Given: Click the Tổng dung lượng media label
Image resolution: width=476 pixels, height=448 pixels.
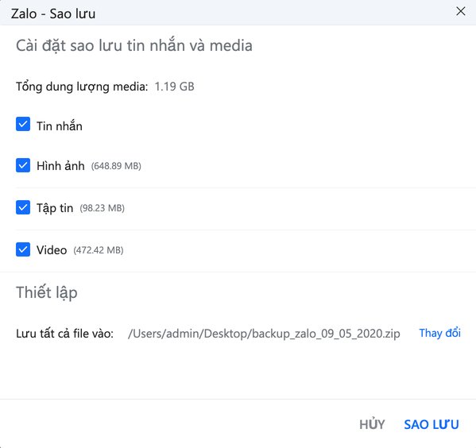Looking at the screenshot, I should 82,87.
